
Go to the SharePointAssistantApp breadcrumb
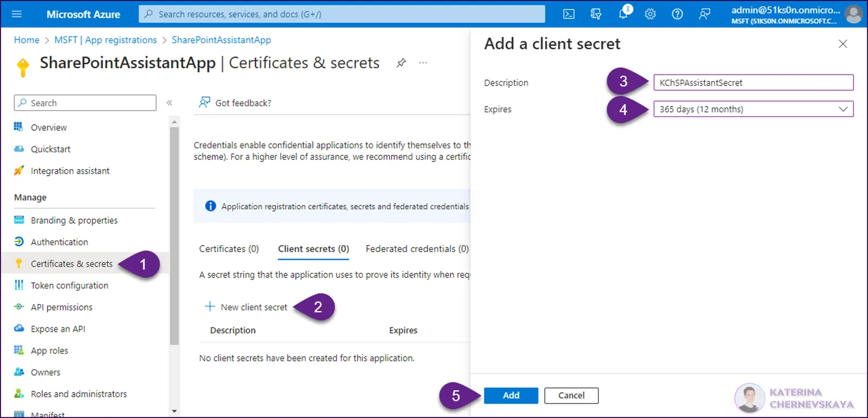[x=221, y=40]
